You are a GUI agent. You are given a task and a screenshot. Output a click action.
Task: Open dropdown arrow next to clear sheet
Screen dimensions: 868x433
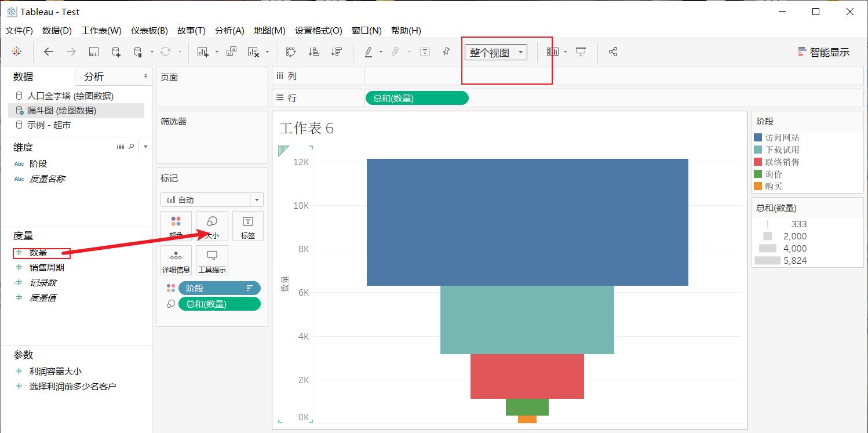[267, 52]
